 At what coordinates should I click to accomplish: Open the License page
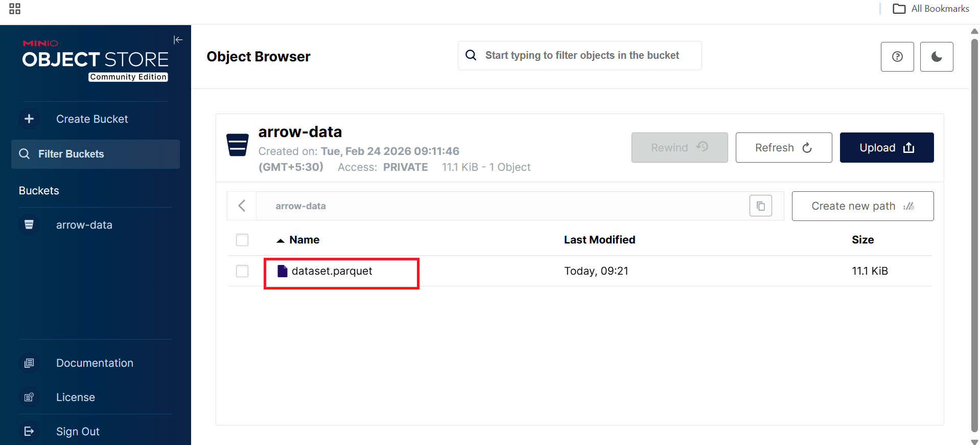click(76, 397)
